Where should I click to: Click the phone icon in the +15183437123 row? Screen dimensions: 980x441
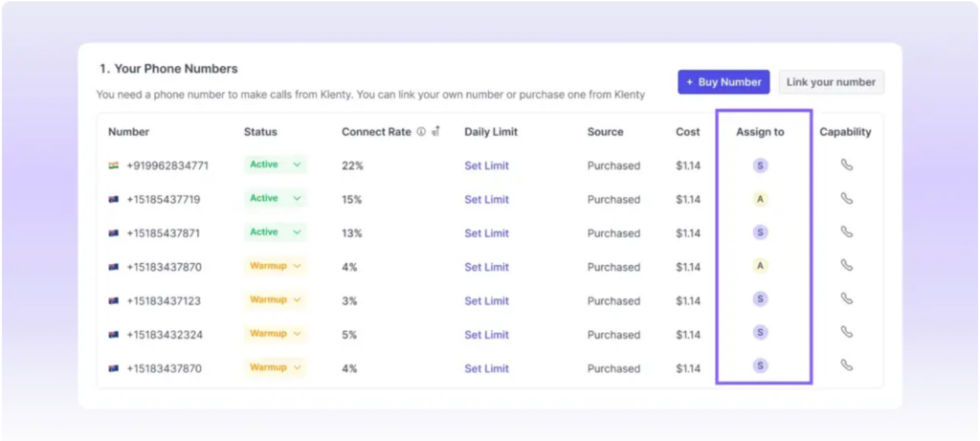pos(846,298)
